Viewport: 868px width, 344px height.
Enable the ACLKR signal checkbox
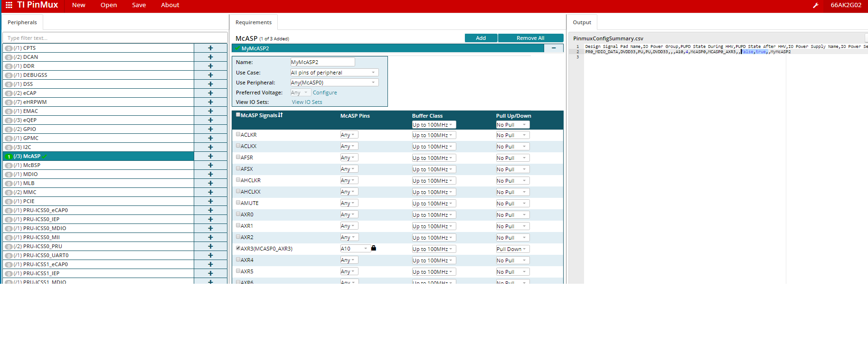pyautogui.click(x=238, y=134)
